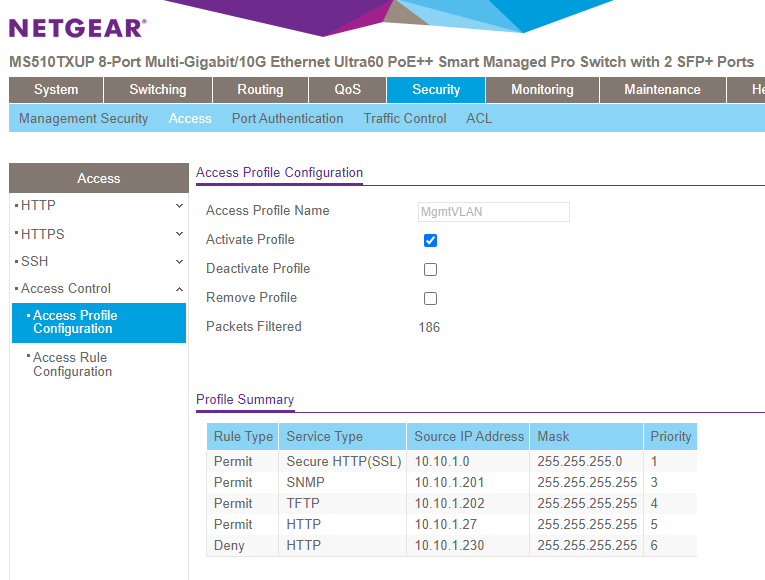Collapse the Access Control section

click(x=98, y=289)
